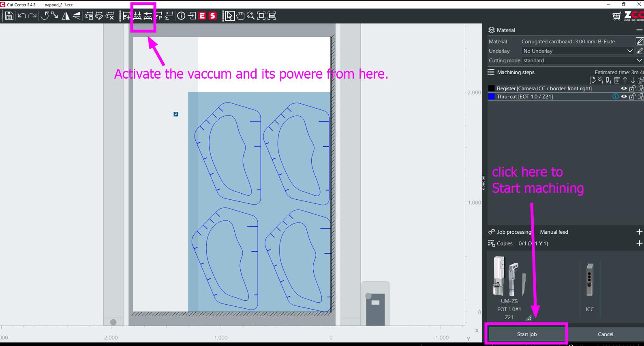The image size is (644, 346).
Task: Click the verify machining steps checkmark icon
Action: 593,80
